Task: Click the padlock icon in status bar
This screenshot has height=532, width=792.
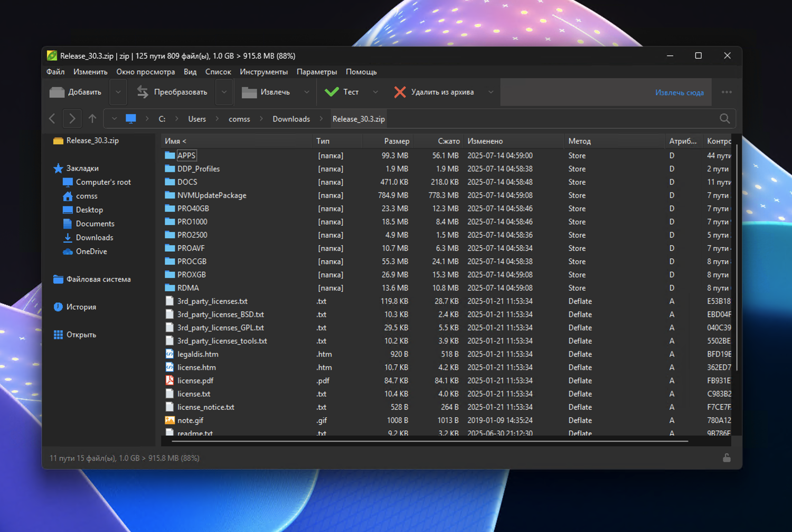Action: pos(727,458)
